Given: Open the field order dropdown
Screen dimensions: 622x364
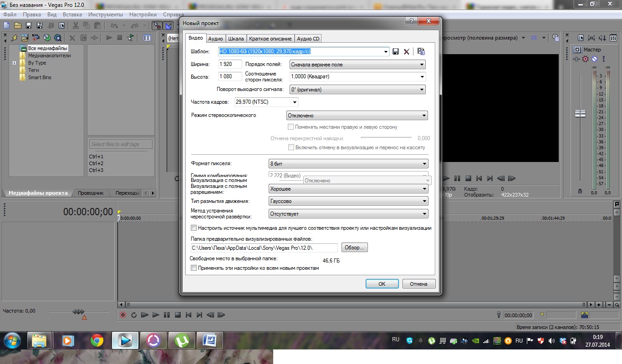Looking at the screenshot, I should click(357, 65).
